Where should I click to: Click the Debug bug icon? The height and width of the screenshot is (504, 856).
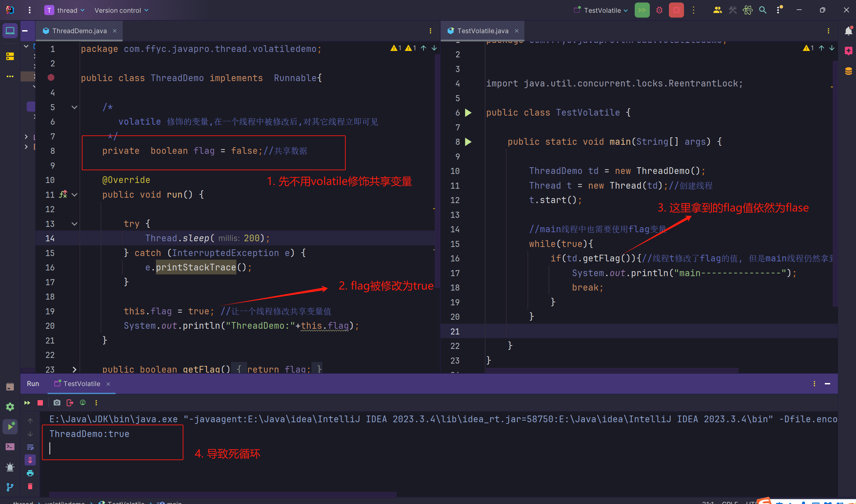pyautogui.click(x=659, y=10)
